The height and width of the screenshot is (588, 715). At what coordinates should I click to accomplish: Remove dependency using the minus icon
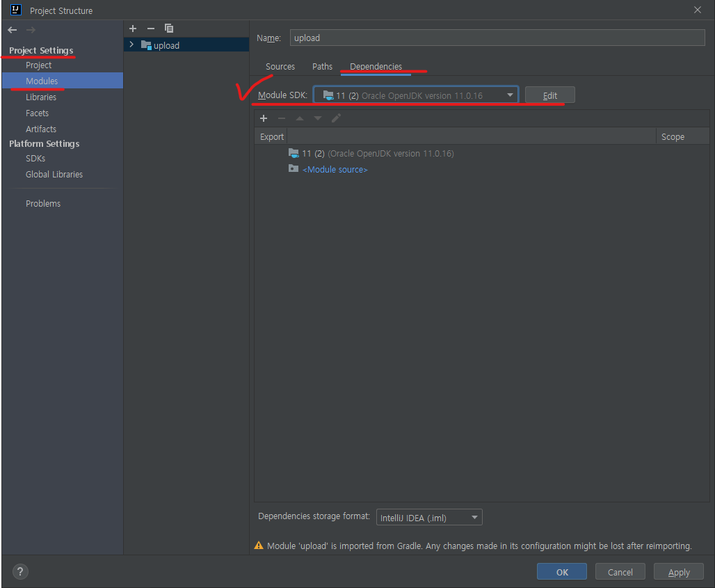pos(282,118)
